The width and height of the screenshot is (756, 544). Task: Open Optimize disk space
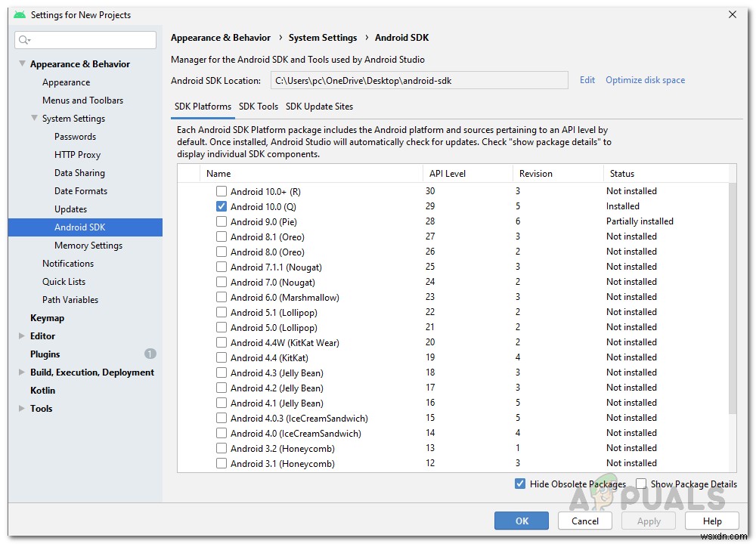[x=645, y=79]
